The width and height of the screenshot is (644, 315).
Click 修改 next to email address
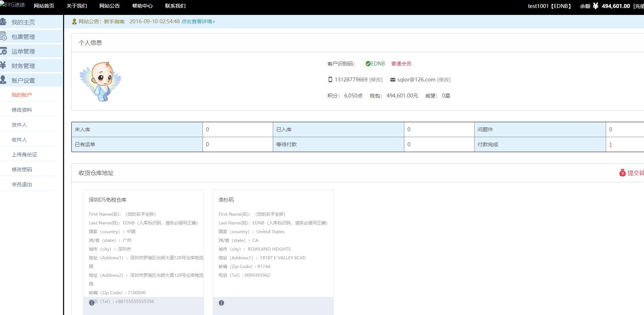[x=444, y=80]
